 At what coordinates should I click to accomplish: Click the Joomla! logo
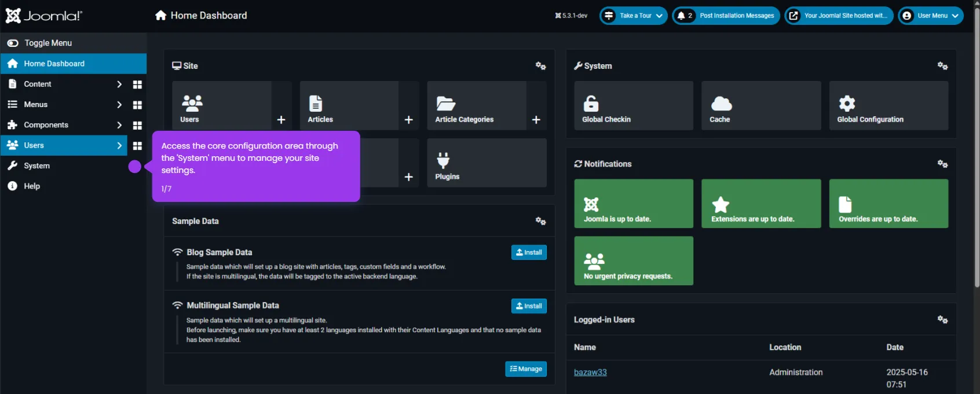pyautogui.click(x=44, y=16)
